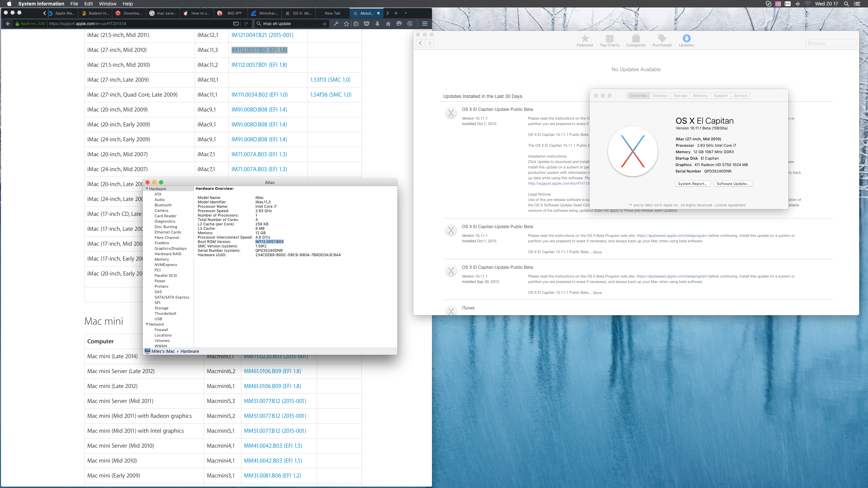Click the App Store forward navigation arrow
Viewport: 868px width, 488px height.
pyautogui.click(x=430, y=43)
